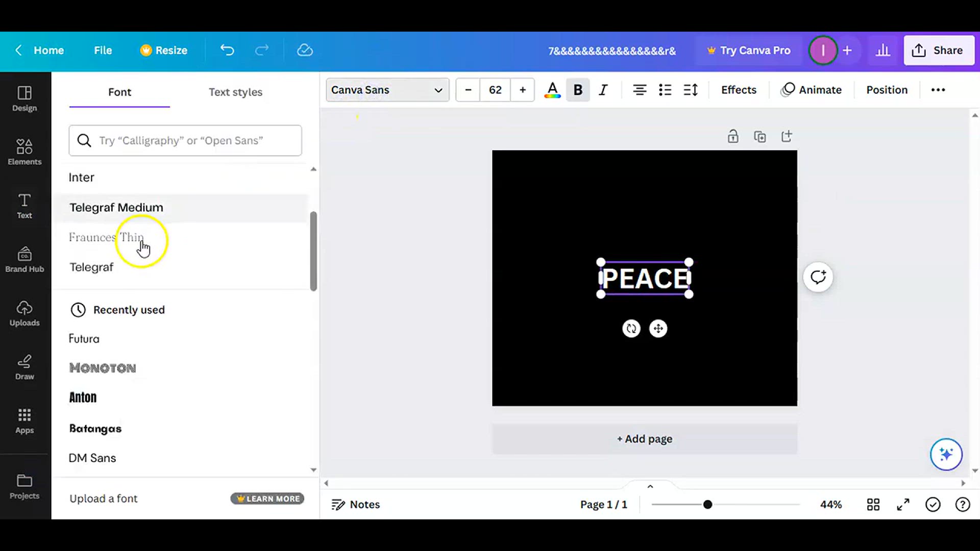Duplicate the page
The image size is (980, 551).
tap(760, 136)
